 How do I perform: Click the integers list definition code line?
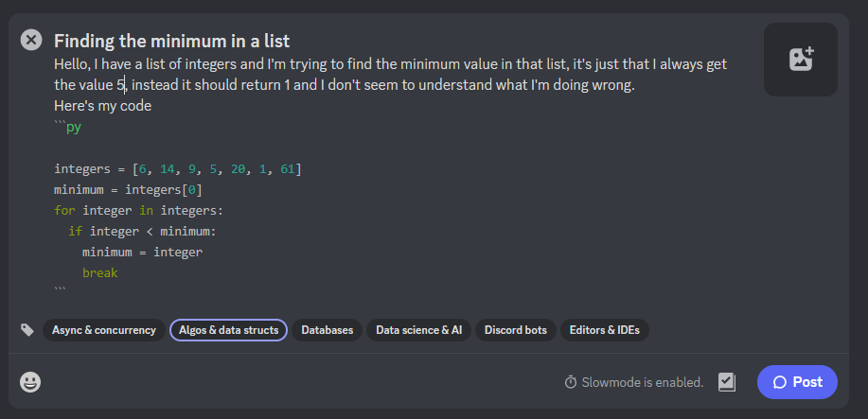pyautogui.click(x=177, y=169)
